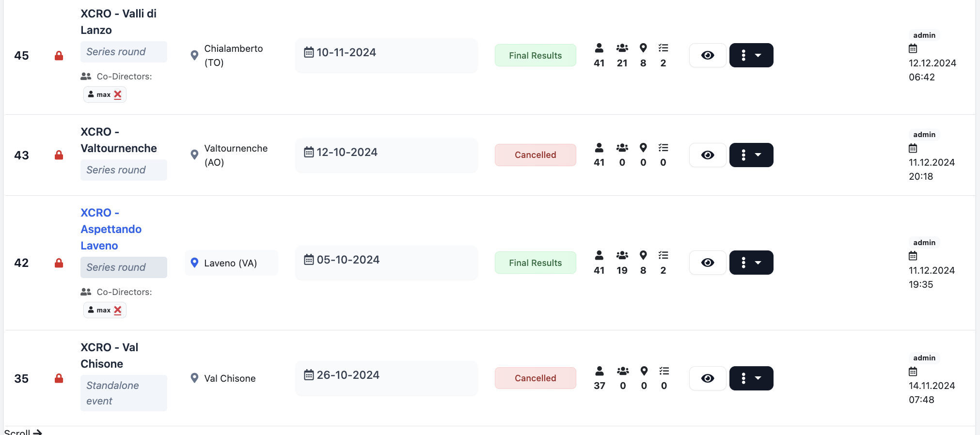Click the lock icon for event 35

(x=59, y=378)
